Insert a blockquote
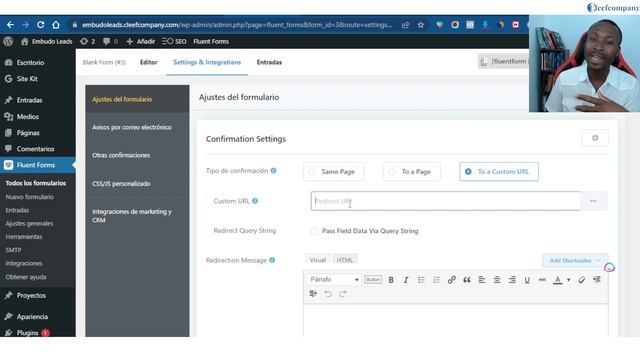This screenshot has height=360, width=640. point(467,280)
